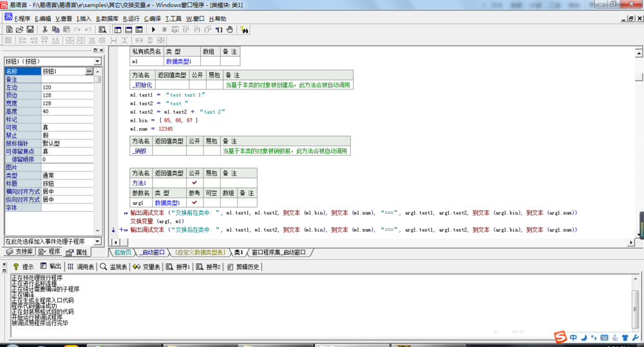Click the 鼠标指针 value 默认型
Viewport: 644px width, 347px height.
pyautogui.click(x=68, y=144)
